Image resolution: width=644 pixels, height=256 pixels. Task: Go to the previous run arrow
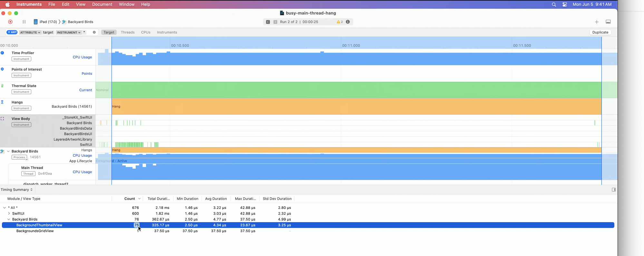pos(268,22)
